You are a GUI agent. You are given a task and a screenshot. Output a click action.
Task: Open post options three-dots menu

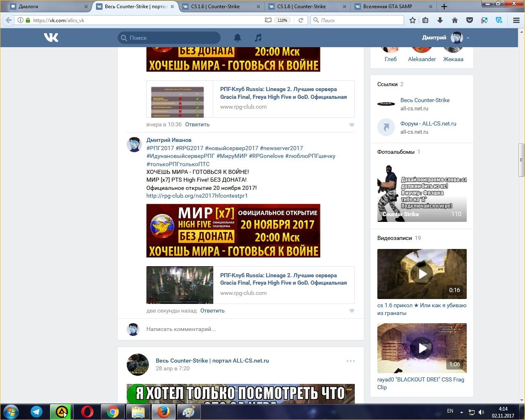[x=350, y=361]
